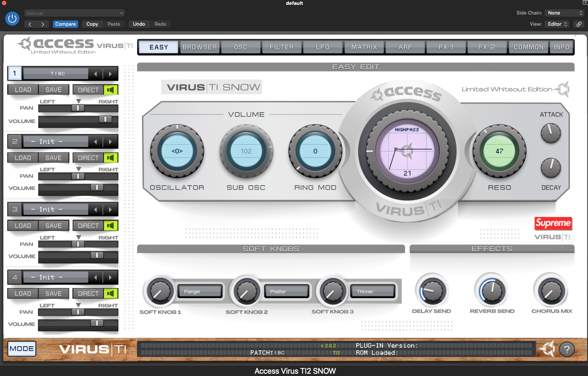
Task: Click the DECAY knob
Action: pyautogui.click(x=551, y=168)
